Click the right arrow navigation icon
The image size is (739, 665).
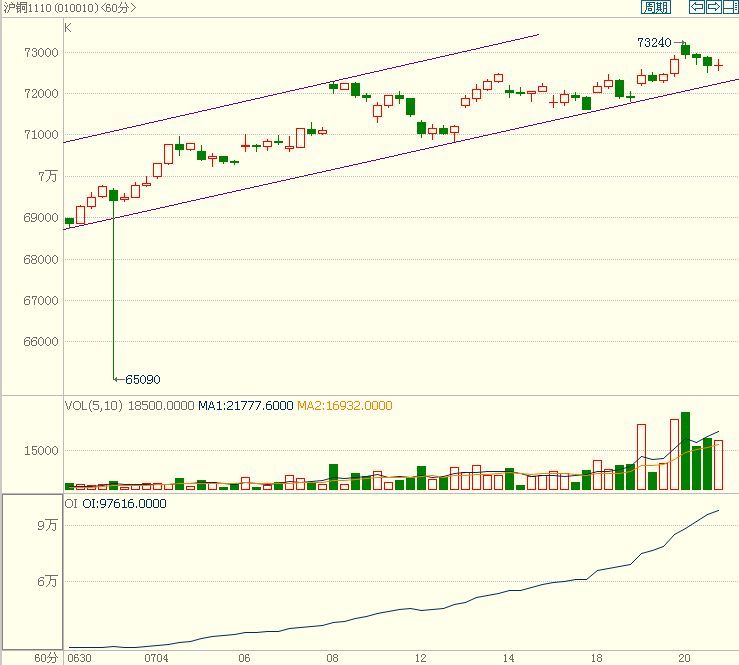(x=714, y=7)
